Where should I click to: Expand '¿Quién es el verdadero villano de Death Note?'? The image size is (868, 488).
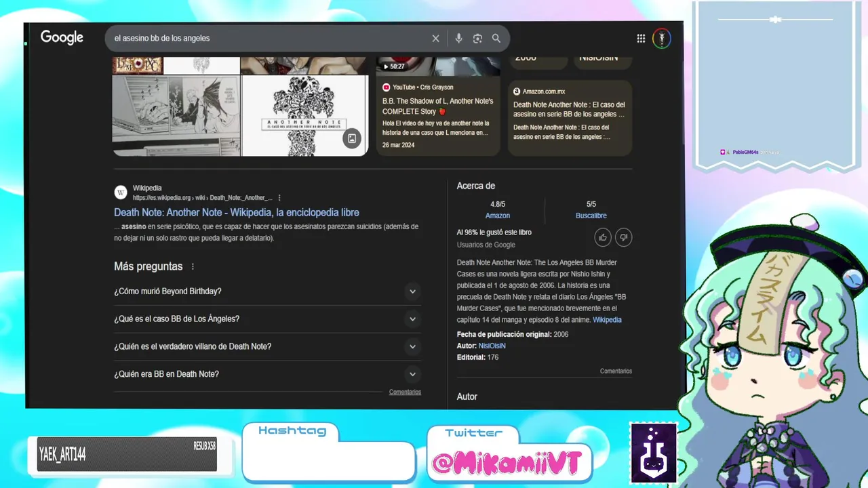[x=267, y=346]
